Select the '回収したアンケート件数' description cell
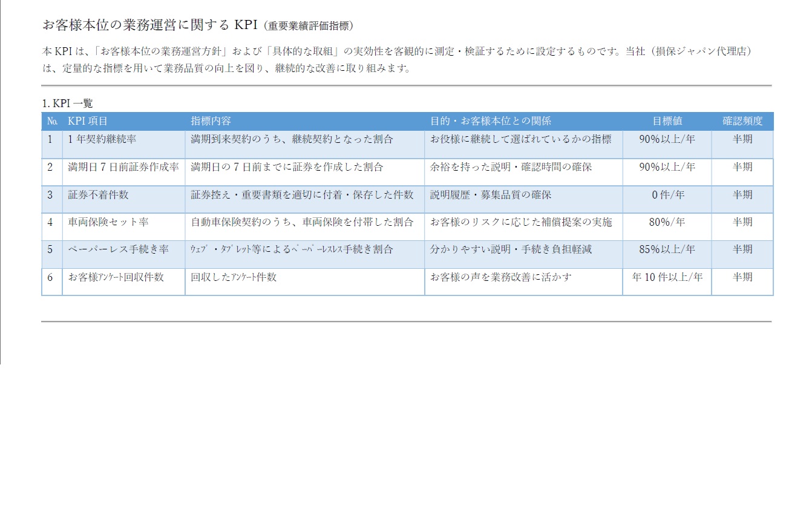 tap(234, 278)
